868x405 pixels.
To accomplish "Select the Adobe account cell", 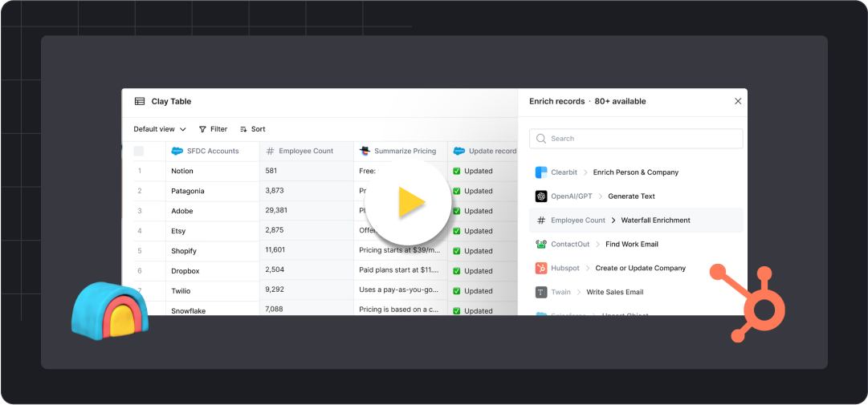I will tap(212, 211).
